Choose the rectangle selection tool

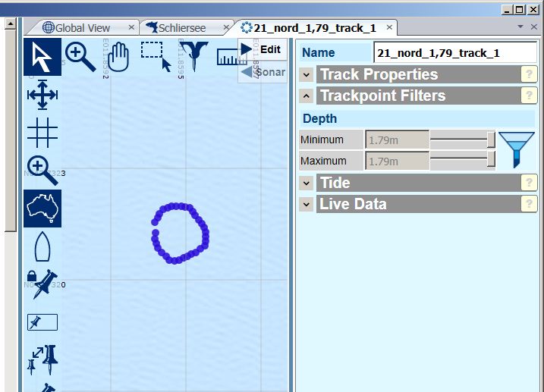(x=156, y=55)
